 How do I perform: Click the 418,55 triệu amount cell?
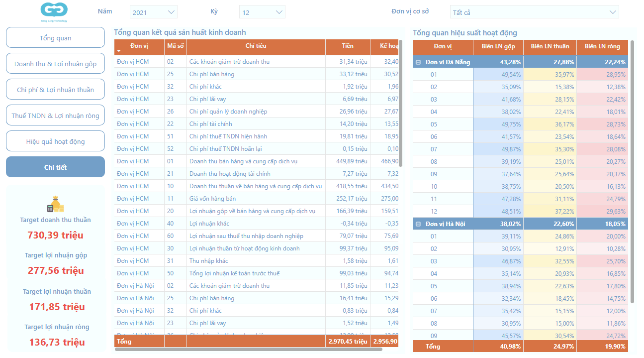pyautogui.click(x=348, y=186)
